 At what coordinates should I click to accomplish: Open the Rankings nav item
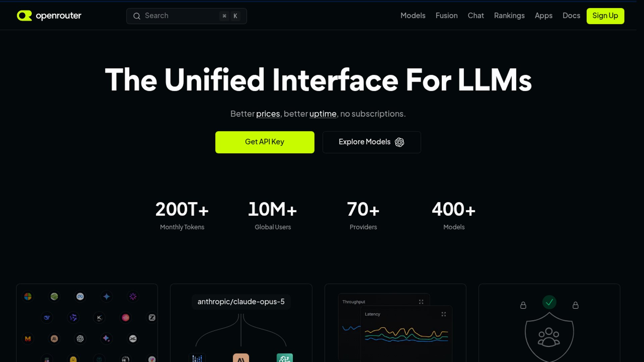(x=509, y=16)
